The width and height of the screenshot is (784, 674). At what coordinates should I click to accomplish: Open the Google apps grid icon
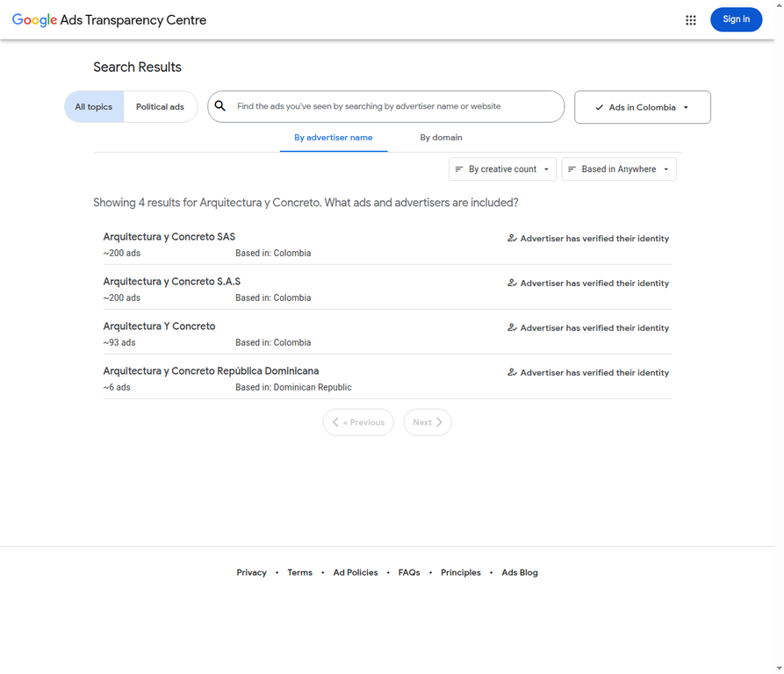point(691,20)
